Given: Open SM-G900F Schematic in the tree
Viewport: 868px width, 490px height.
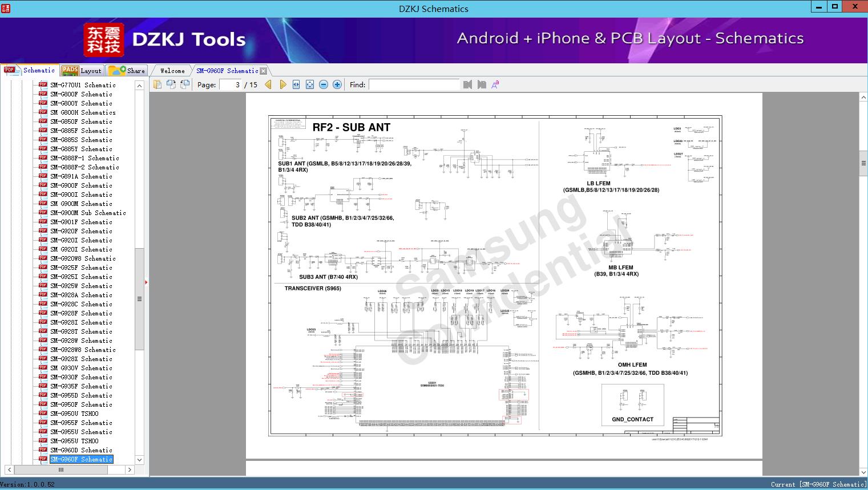Looking at the screenshot, I should [81, 185].
